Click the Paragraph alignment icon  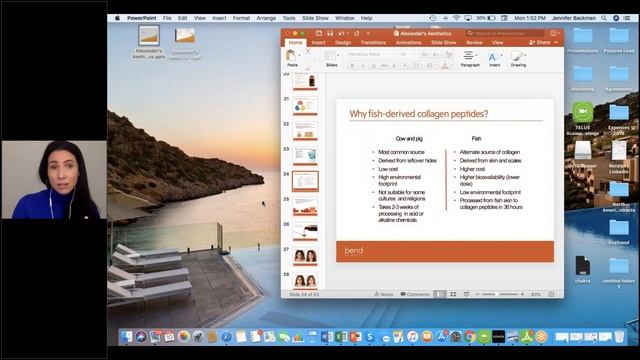click(469, 56)
